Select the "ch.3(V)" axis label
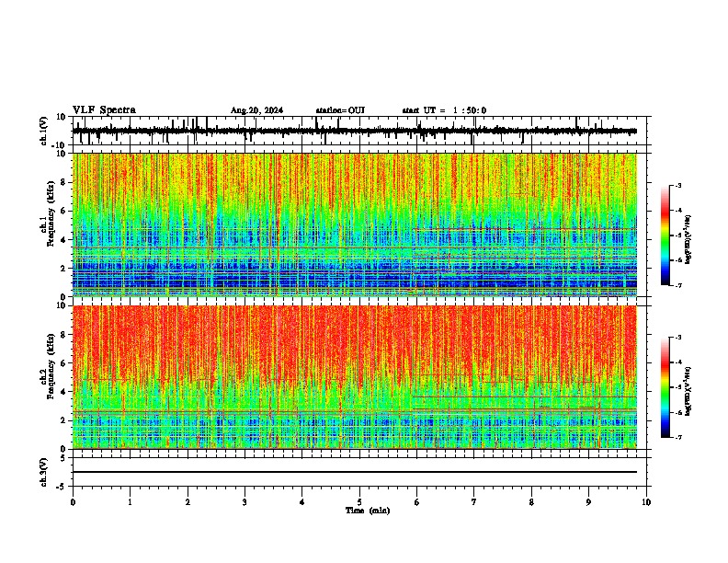 click(x=44, y=472)
